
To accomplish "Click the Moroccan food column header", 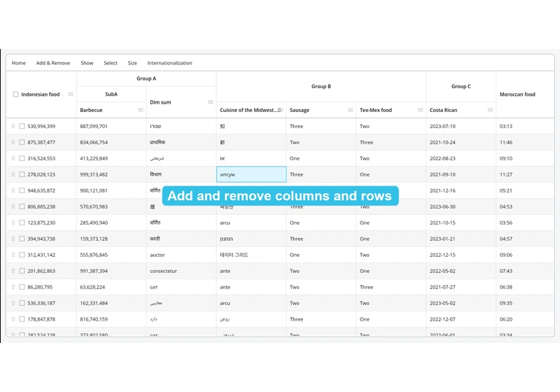I will point(524,94).
